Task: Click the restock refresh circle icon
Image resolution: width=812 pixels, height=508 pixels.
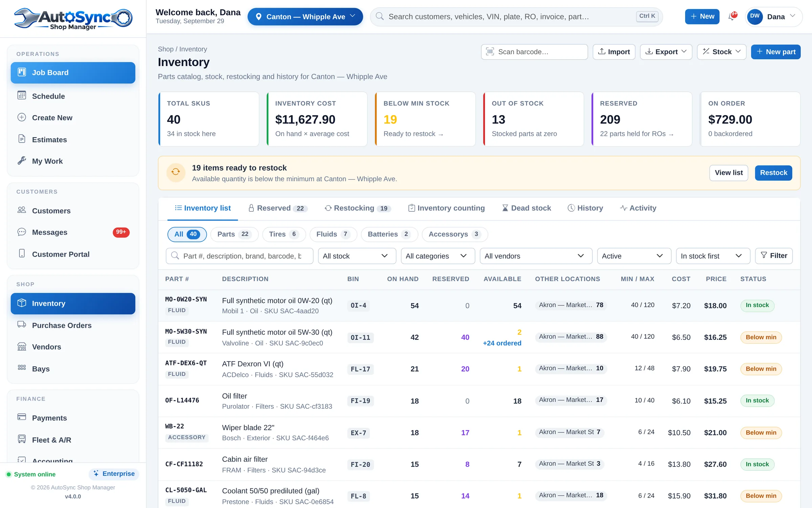Action: tap(176, 172)
